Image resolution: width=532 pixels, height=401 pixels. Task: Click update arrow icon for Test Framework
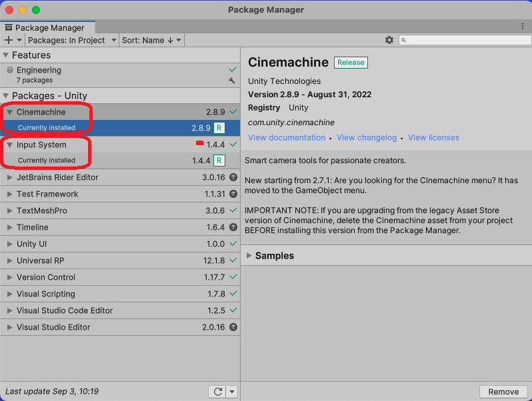pyautogui.click(x=233, y=195)
